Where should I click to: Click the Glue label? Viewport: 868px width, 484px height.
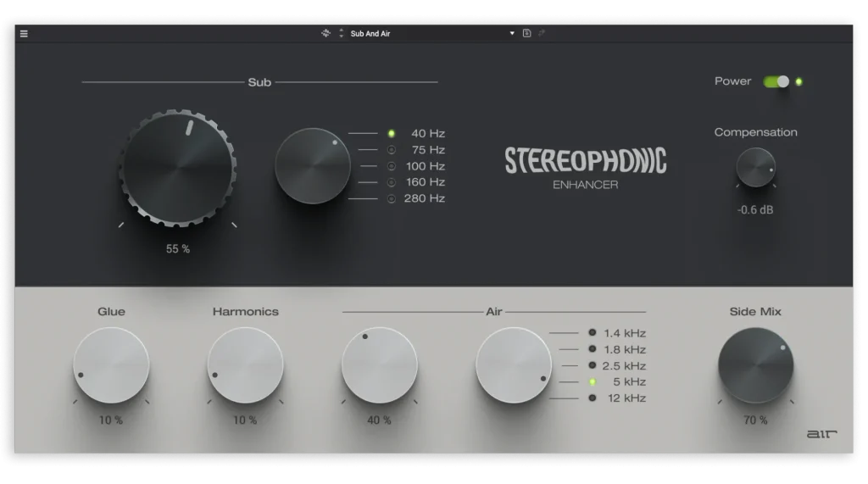point(111,312)
